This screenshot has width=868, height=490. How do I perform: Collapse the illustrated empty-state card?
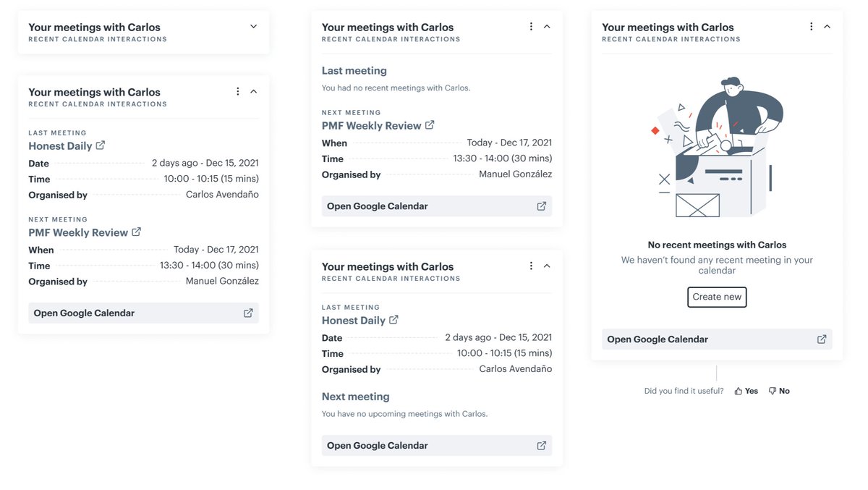827,27
